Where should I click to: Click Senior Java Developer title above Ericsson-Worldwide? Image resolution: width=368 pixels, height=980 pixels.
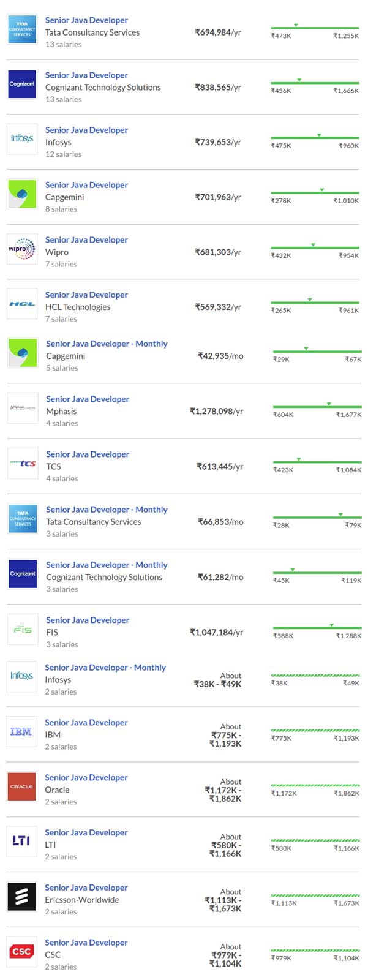coord(86,888)
